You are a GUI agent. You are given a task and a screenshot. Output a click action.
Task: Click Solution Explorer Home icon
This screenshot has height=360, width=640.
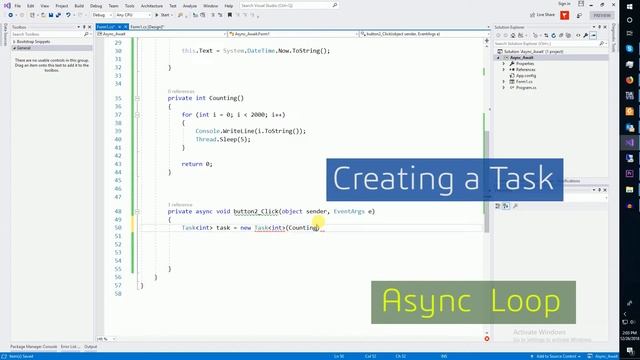click(513, 35)
